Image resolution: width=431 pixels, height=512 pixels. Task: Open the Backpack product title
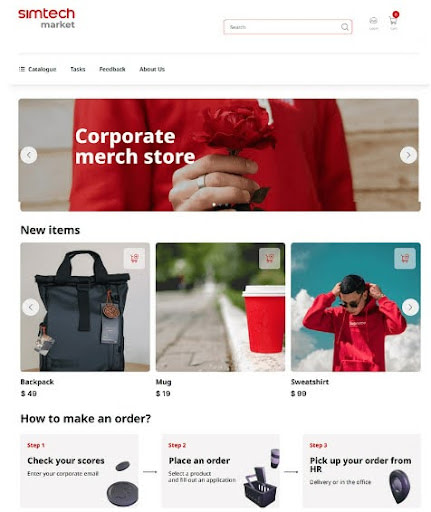[x=37, y=382]
